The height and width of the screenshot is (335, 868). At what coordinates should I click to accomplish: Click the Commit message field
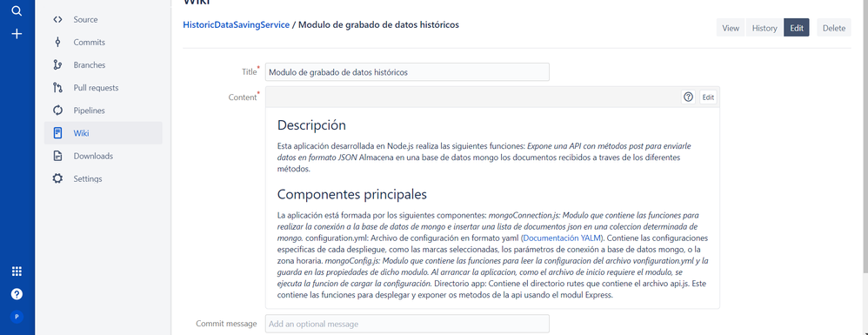coord(407,324)
